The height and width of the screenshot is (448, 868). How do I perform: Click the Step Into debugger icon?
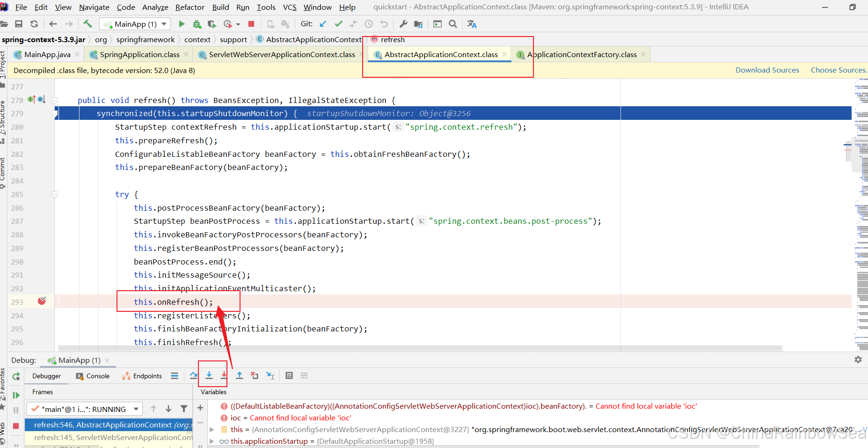[209, 375]
